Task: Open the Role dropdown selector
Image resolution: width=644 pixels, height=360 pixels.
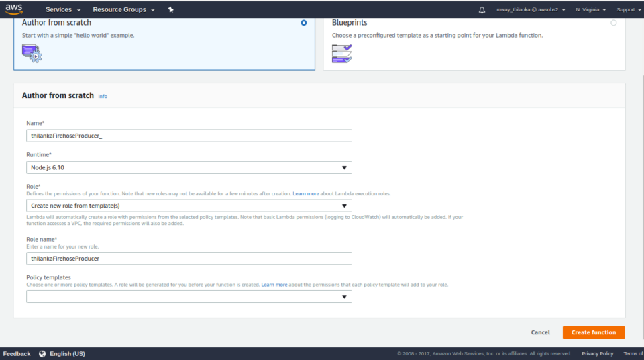Action: 189,206
